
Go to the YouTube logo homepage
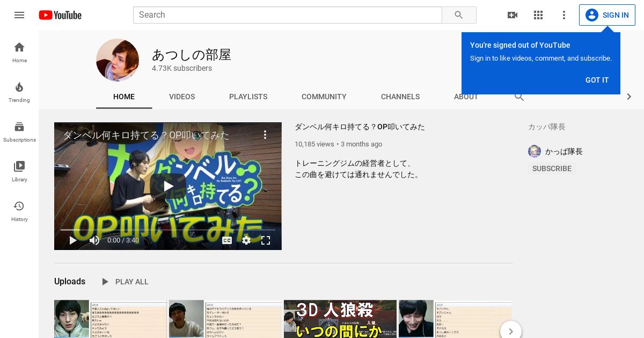pos(60,15)
